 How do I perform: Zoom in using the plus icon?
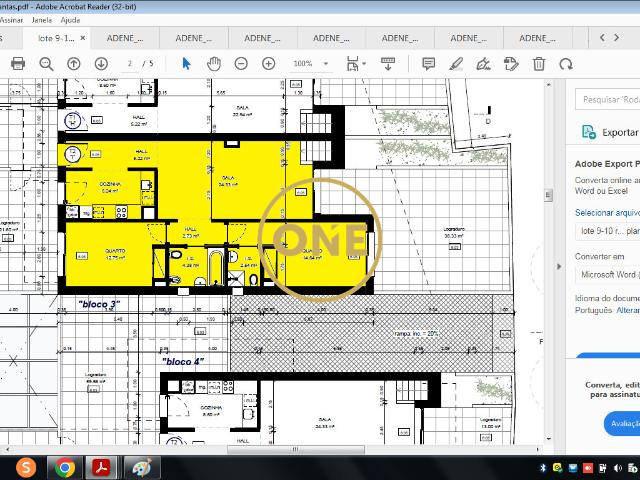point(268,63)
